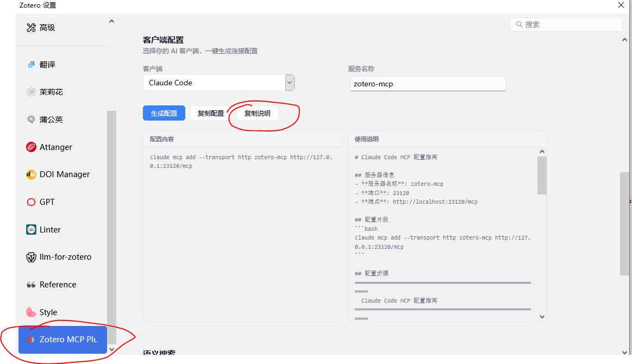This screenshot has height=364, width=632.
Task: Open the 翻译 settings pane
Action: click(62, 65)
